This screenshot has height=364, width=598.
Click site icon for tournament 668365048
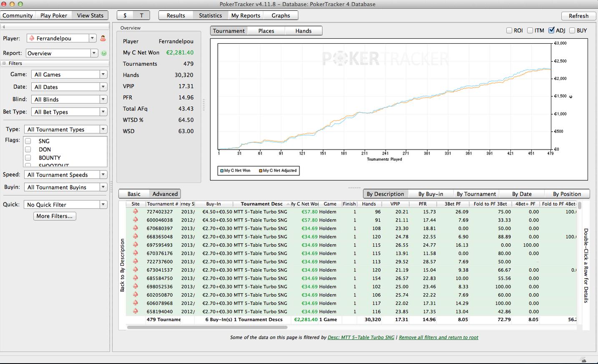(x=136, y=237)
